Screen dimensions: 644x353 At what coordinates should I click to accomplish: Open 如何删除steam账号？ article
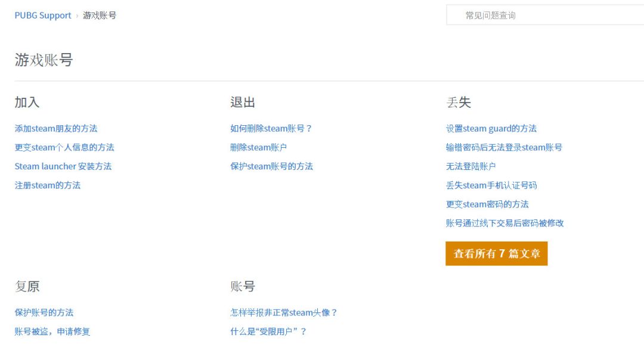click(x=271, y=128)
